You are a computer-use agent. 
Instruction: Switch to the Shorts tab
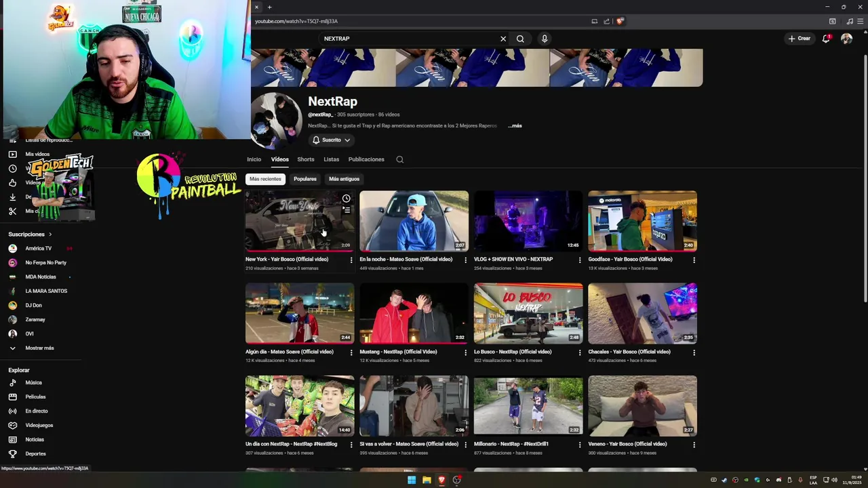tap(305, 159)
